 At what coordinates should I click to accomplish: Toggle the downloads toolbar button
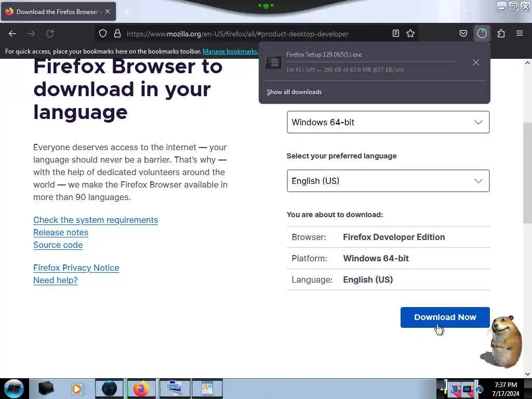click(x=482, y=34)
